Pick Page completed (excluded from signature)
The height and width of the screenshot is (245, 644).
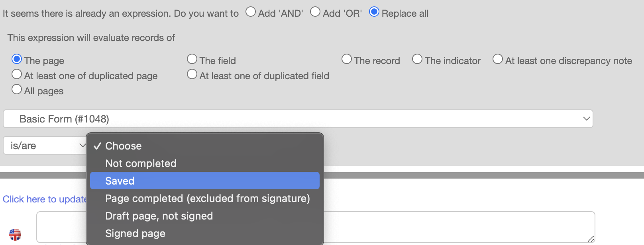(207, 198)
